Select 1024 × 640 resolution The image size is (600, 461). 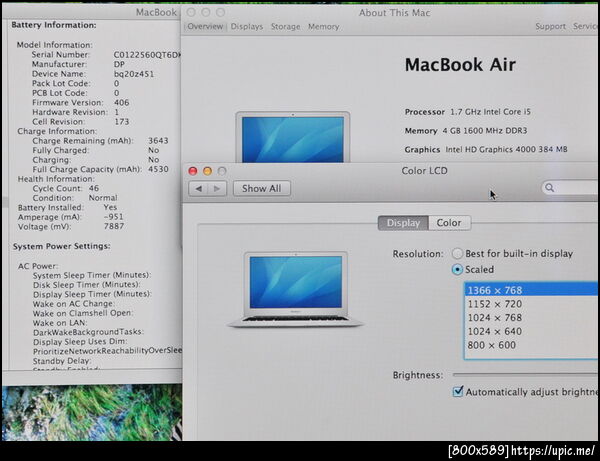[531, 332]
